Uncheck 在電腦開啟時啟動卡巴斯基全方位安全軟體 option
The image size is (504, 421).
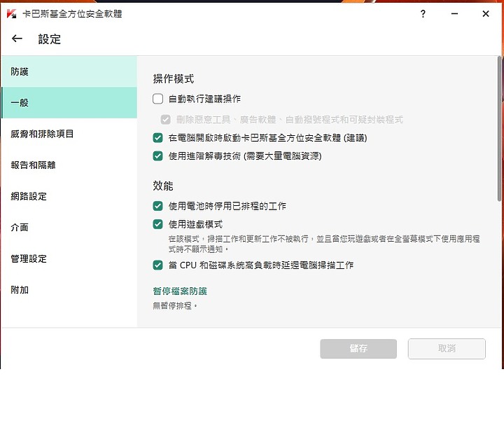coord(157,138)
